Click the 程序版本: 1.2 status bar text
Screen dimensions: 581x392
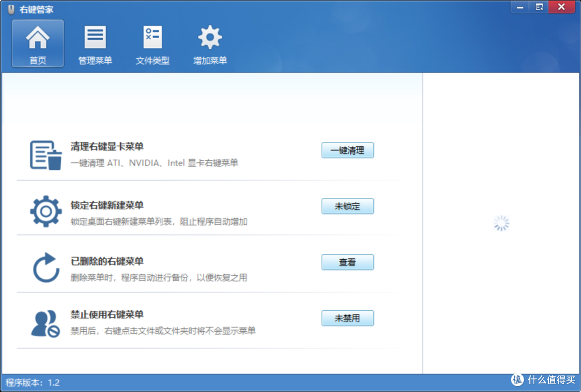(33, 383)
